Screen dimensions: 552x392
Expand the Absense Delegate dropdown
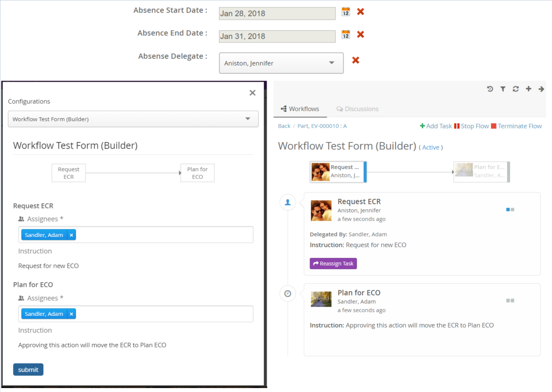click(x=331, y=63)
